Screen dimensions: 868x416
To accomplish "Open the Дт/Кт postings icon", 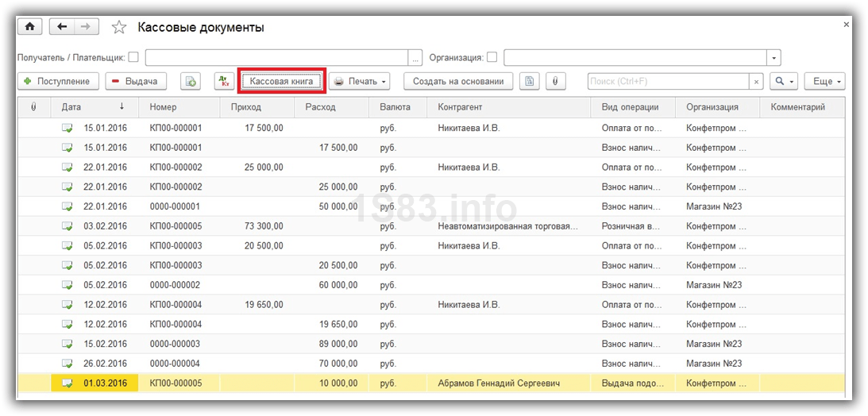I will [224, 81].
